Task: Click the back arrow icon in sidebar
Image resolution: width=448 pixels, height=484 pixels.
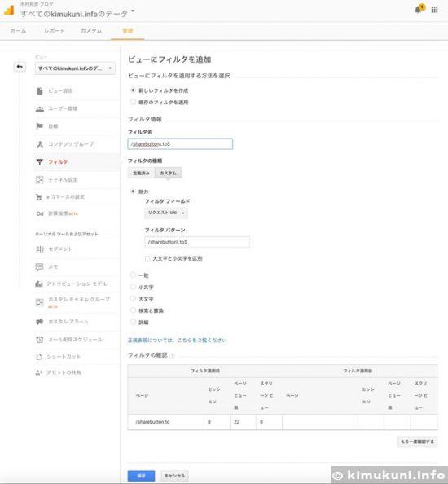Action: 20,67
